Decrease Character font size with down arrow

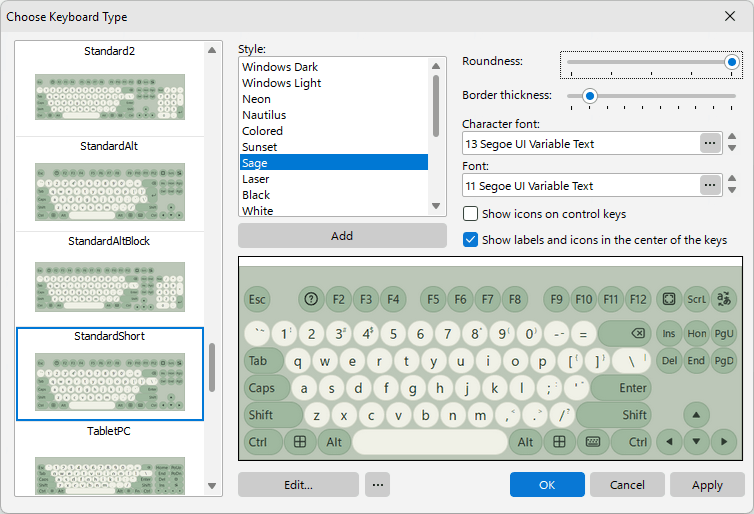click(x=732, y=149)
